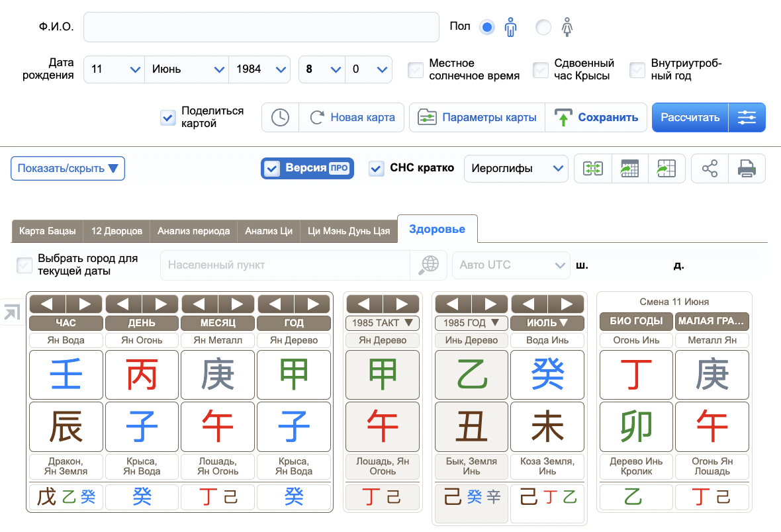The height and width of the screenshot is (532, 781).
Task: Open the 'Ци Мэнь Дунь Цзя' tab
Action: (x=349, y=232)
